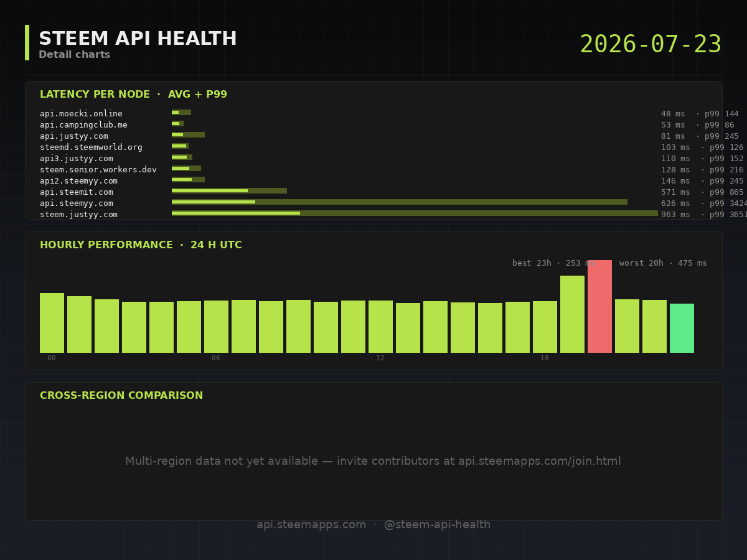This screenshot has width=747, height=560.
Task: Click the 53 ms p99 86 value
Action: pyautogui.click(x=697, y=125)
